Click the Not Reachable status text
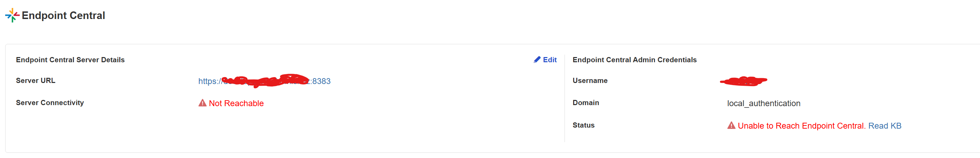This screenshot has width=980, height=158. (236, 103)
